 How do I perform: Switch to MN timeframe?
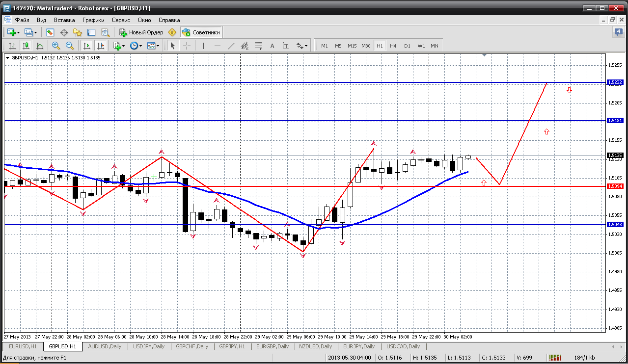click(x=435, y=46)
